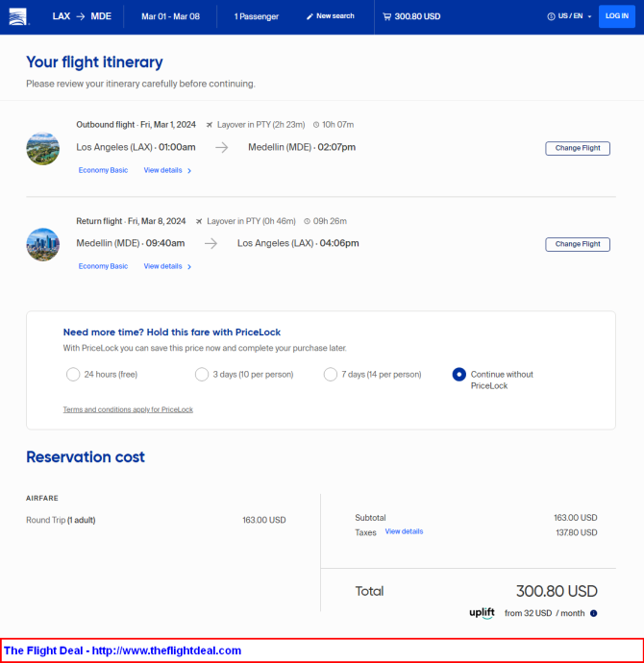Open cart total 300.80 USD

pos(411,16)
